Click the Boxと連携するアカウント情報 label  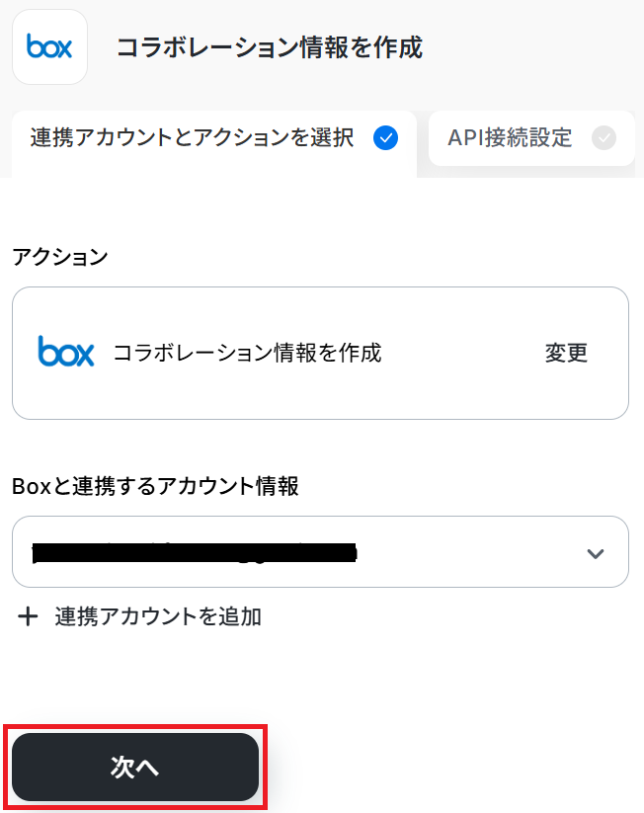[155, 486]
